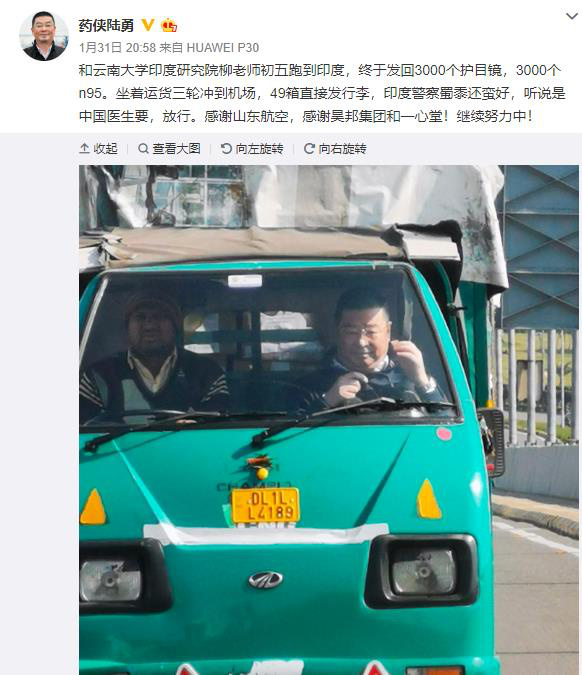Click the 来自 label before HUAWEI P30
The height and width of the screenshot is (675, 582).
coord(171,47)
